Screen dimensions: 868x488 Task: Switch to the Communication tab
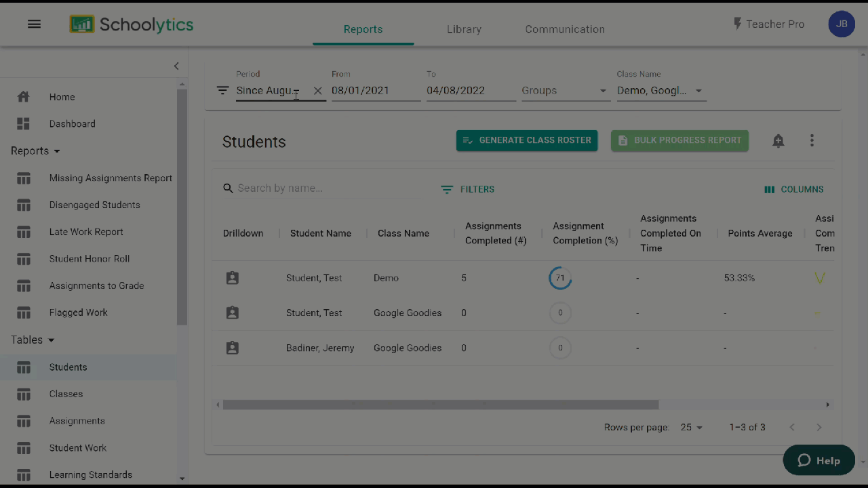565,29
